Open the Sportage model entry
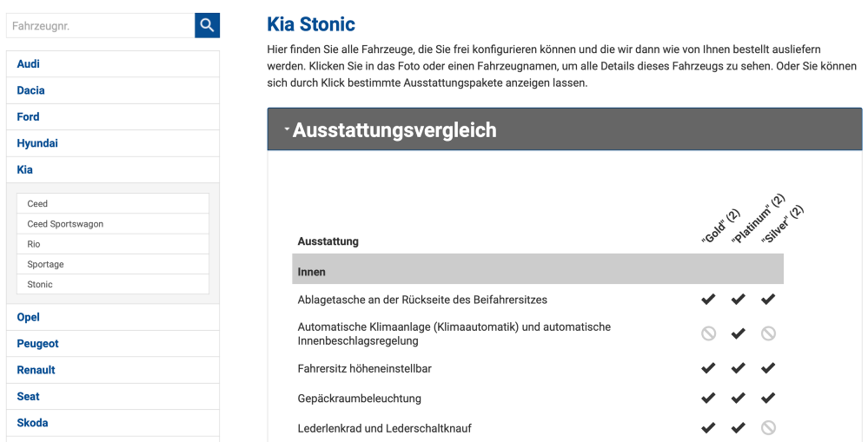Viewport: 868px width, 442px height. [45, 264]
